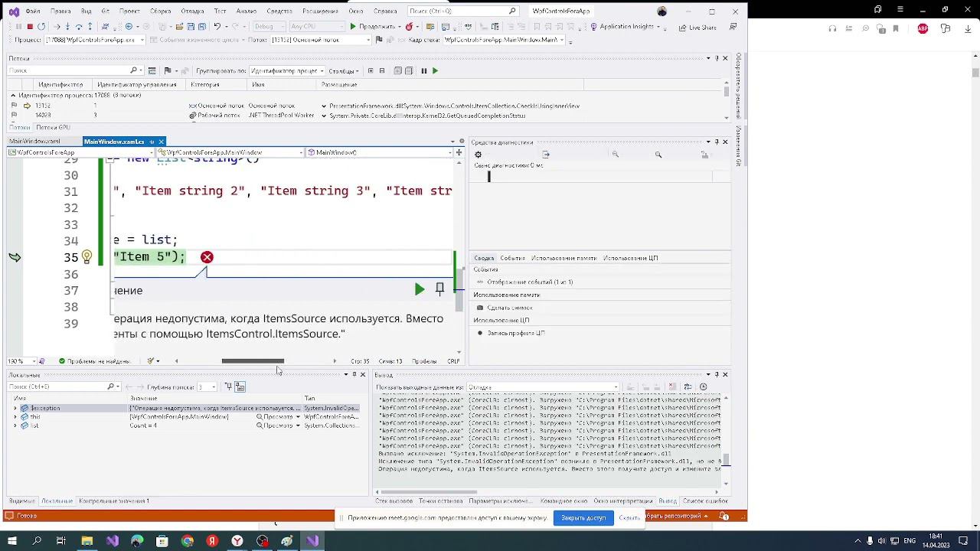Screen dimensions: 980x551
Task: Click the red Stop debugging icon
Action: [30, 27]
